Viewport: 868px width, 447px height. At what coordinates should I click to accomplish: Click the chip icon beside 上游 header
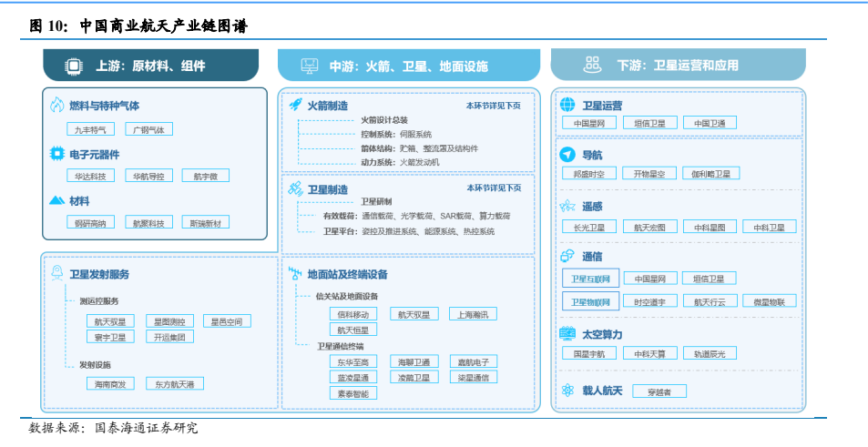tap(73, 66)
